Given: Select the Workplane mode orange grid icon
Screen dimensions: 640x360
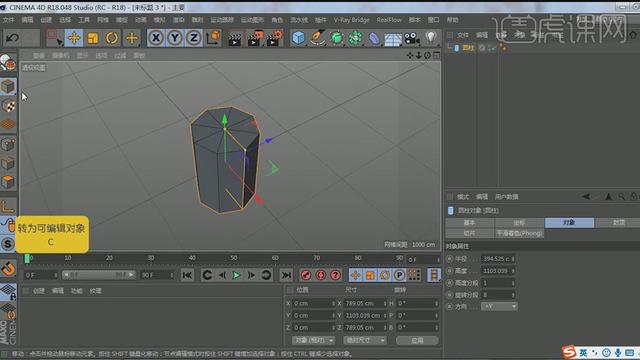Looking at the screenshot, I should [x=8, y=124].
